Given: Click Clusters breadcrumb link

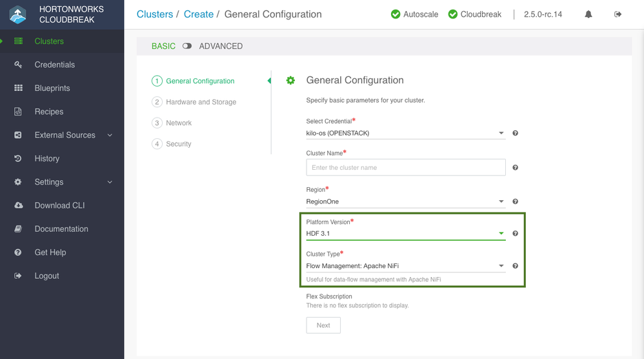Looking at the screenshot, I should click(155, 14).
